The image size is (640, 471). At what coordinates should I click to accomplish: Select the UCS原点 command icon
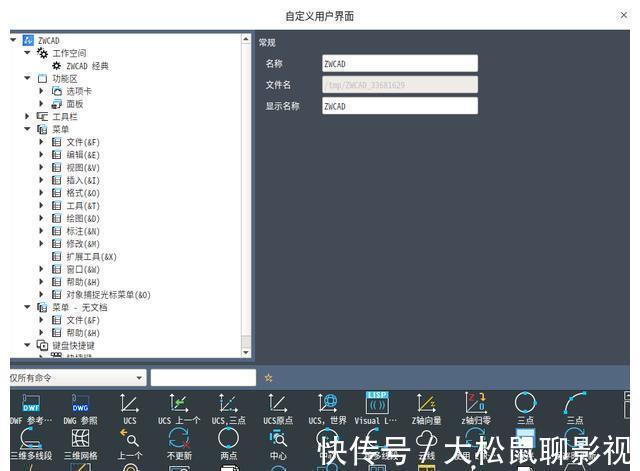pos(278,403)
